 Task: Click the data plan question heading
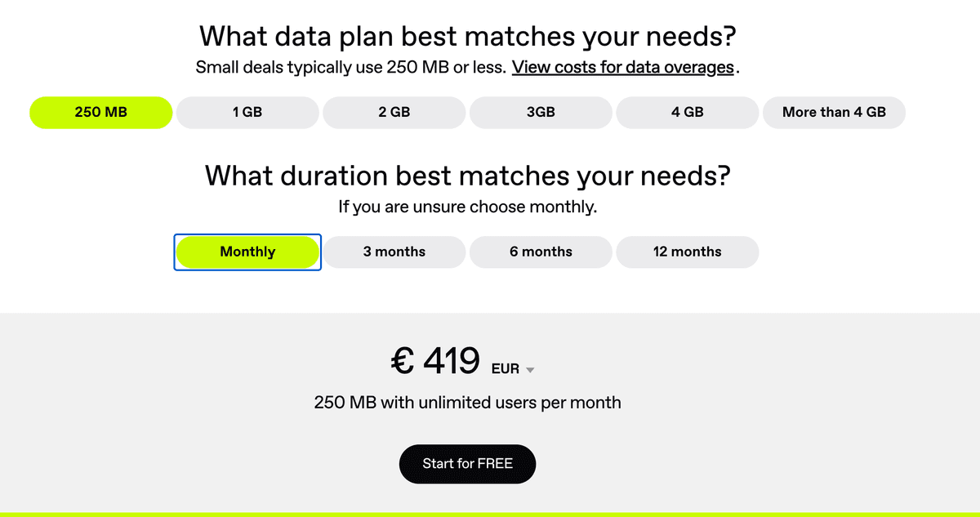click(467, 36)
